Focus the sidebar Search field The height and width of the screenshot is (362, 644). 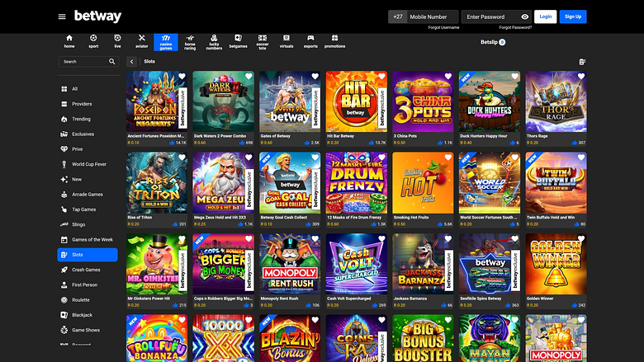click(x=88, y=62)
